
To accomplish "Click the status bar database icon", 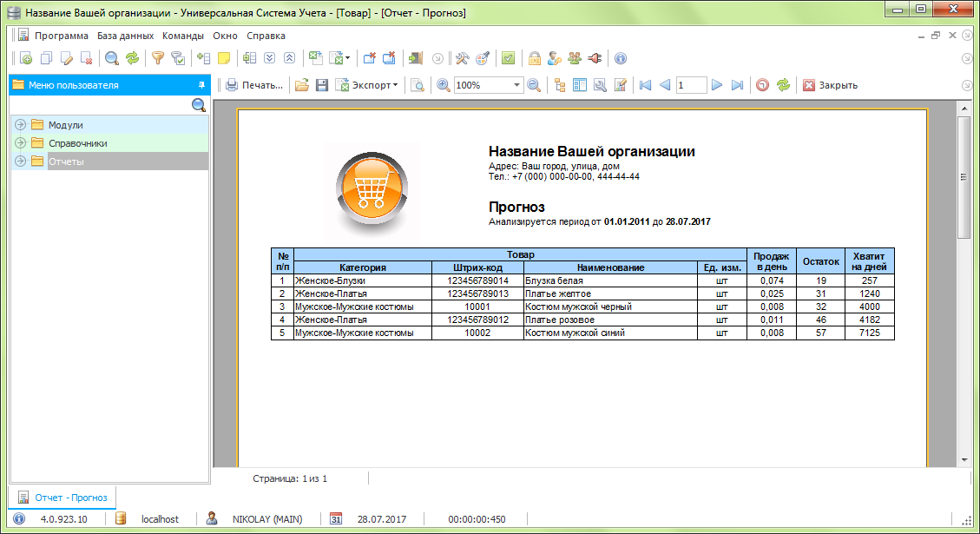I will [121, 518].
